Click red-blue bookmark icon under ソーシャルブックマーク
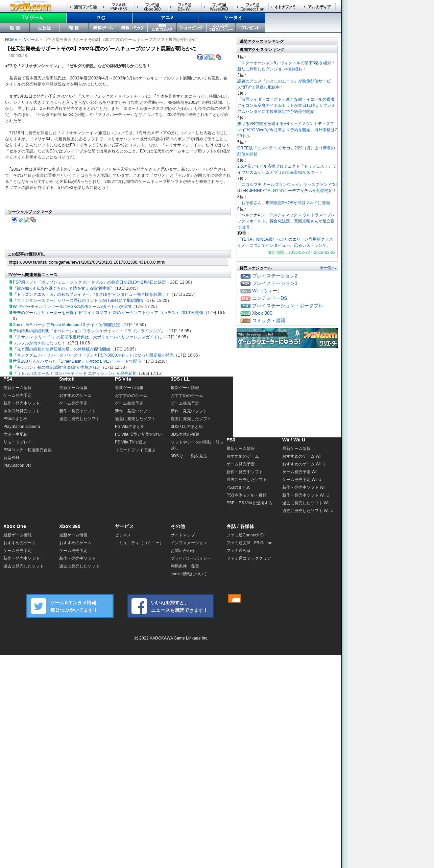Screen dimensions: 434x868 pos(33,220)
